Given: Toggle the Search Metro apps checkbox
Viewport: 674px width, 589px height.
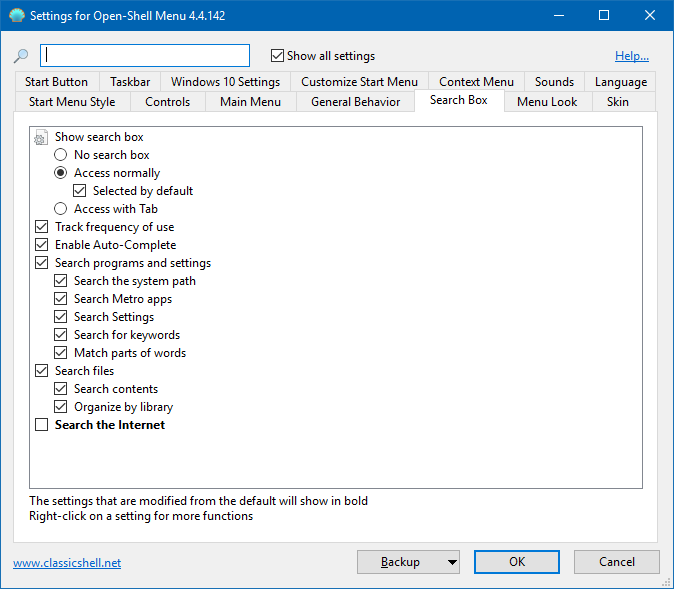Looking at the screenshot, I should pos(61,299).
